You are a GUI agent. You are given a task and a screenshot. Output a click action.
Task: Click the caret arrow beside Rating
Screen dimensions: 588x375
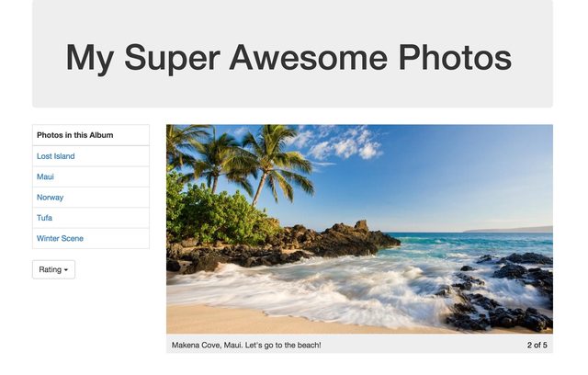(x=66, y=270)
